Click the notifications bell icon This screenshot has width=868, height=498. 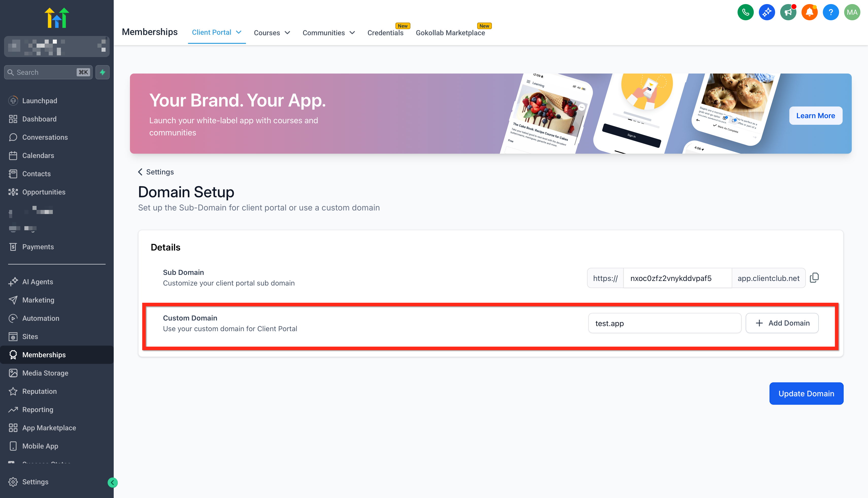coord(809,12)
